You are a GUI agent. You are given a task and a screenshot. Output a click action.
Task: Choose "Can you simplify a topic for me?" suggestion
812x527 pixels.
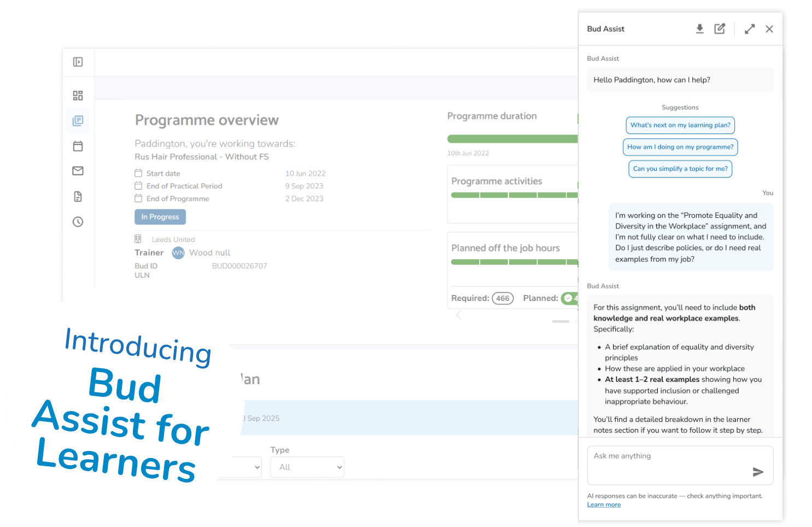coord(680,169)
